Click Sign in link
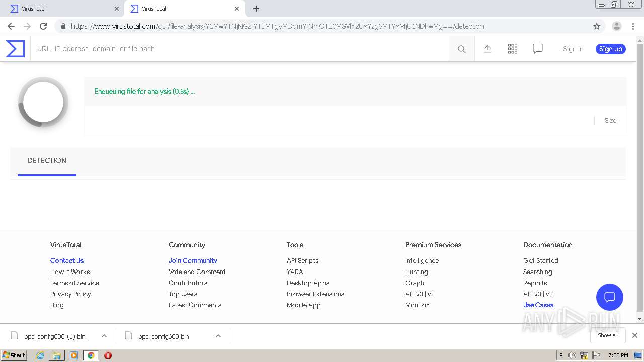644x362 pixels. click(x=573, y=49)
